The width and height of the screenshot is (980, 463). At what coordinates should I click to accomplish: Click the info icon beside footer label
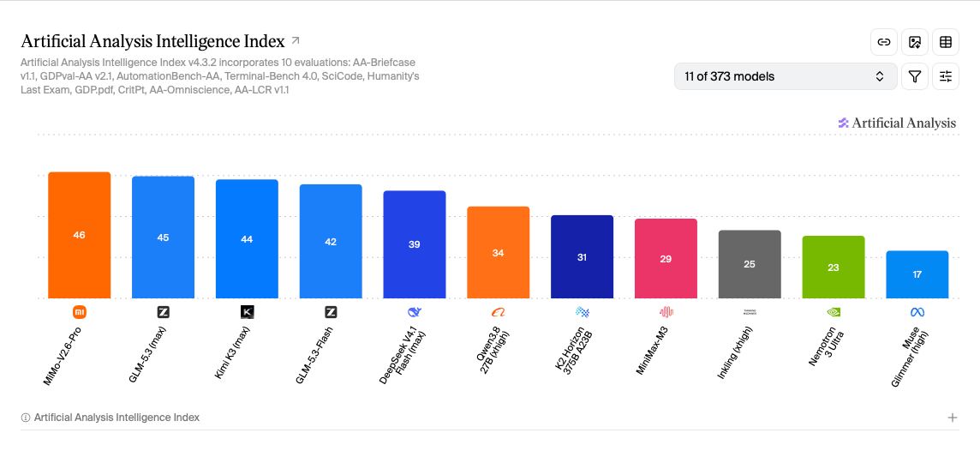click(x=26, y=418)
